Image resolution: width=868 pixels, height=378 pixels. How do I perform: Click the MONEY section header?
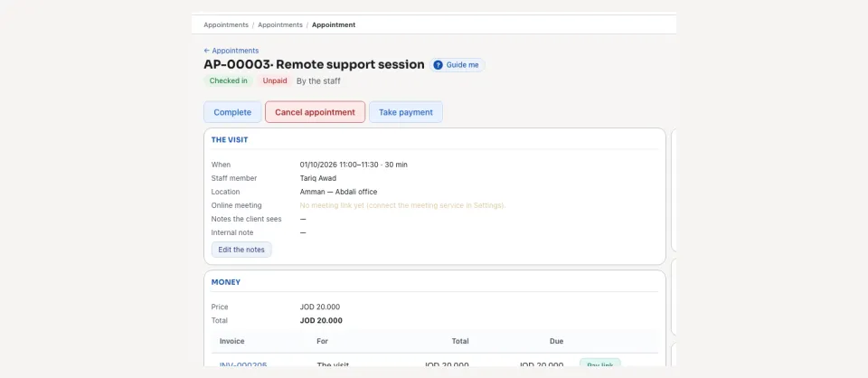[226, 282]
